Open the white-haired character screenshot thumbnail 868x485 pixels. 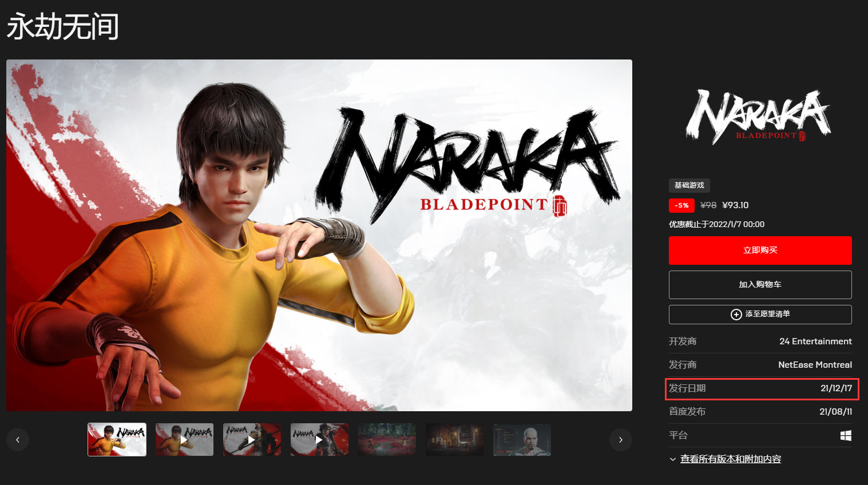pos(522,440)
